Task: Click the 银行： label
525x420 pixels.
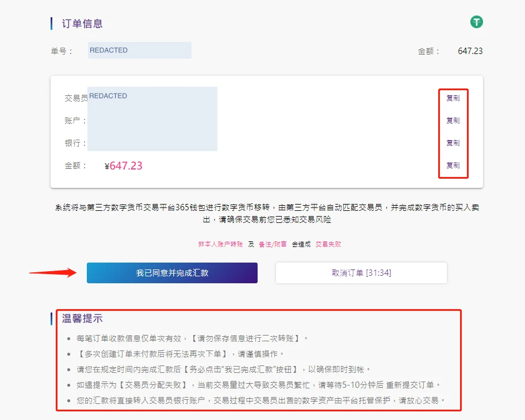Action: pyautogui.click(x=75, y=143)
